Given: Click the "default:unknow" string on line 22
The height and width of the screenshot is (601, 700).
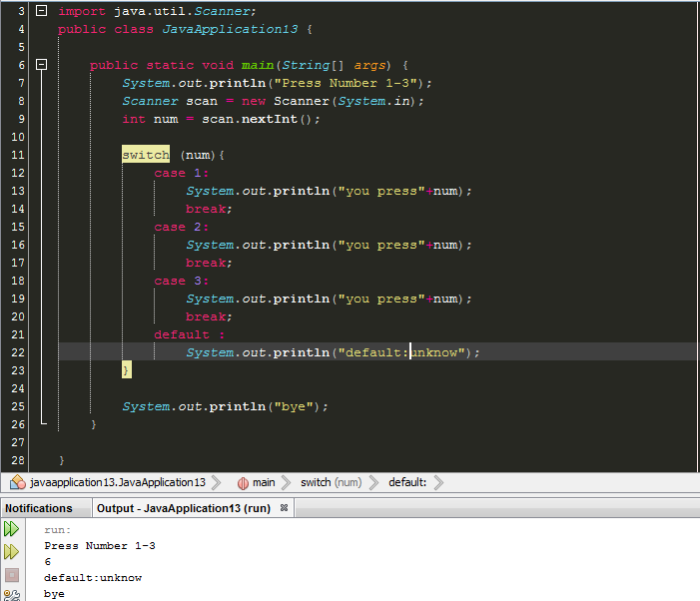Looking at the screenshot, I should tap(401, 352).
